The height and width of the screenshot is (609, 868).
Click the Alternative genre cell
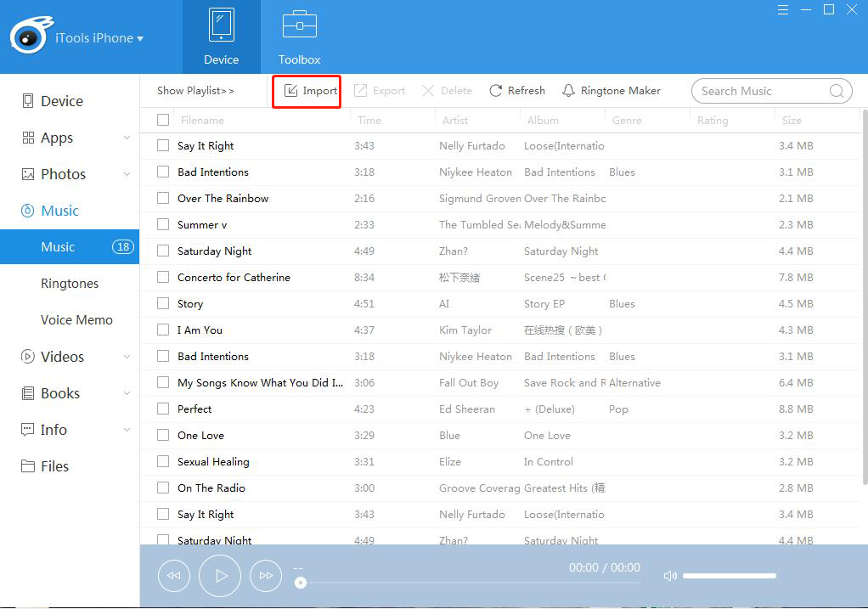pyautogui.click(x=634, y=382)
